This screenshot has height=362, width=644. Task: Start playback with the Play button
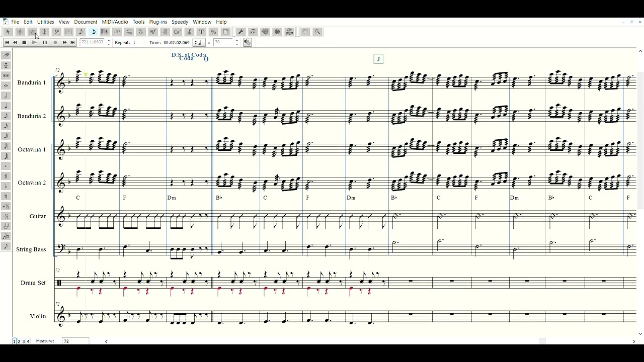pyautogui.click(x=34, y=43)
